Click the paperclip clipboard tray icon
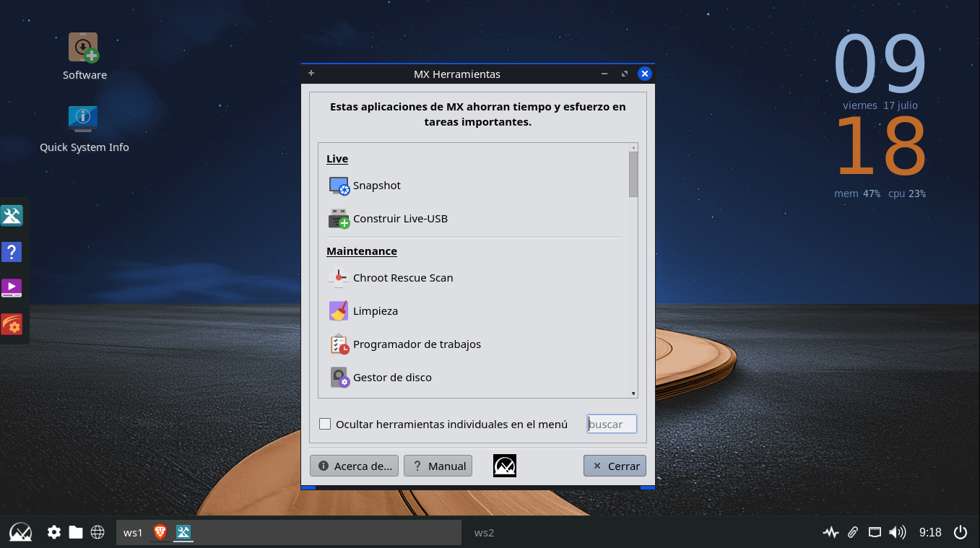Image resolution: width=980 pixels, height=548 pixels. tap(853, 532)
